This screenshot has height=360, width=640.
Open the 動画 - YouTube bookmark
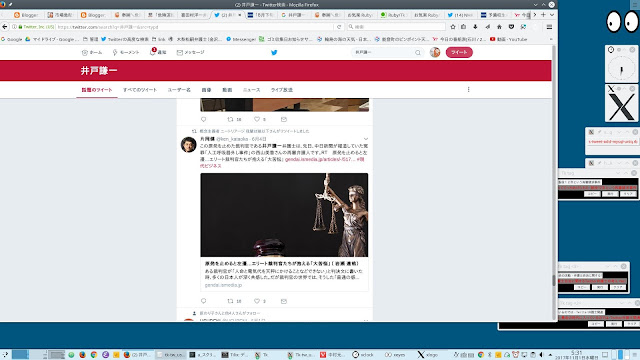[x=509, y=39]
